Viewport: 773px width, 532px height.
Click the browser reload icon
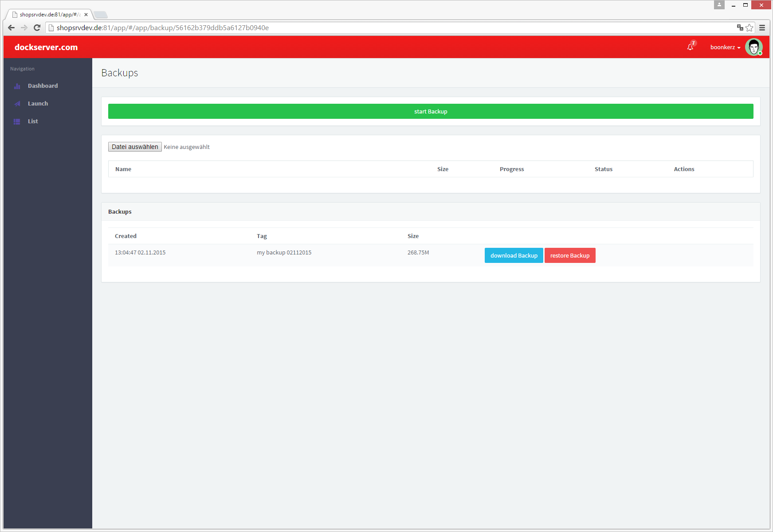pyautogui.click(x=37, y=27)
